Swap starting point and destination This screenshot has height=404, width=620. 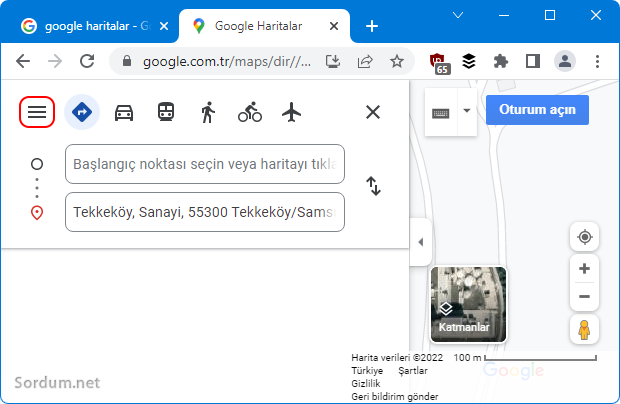373,186
